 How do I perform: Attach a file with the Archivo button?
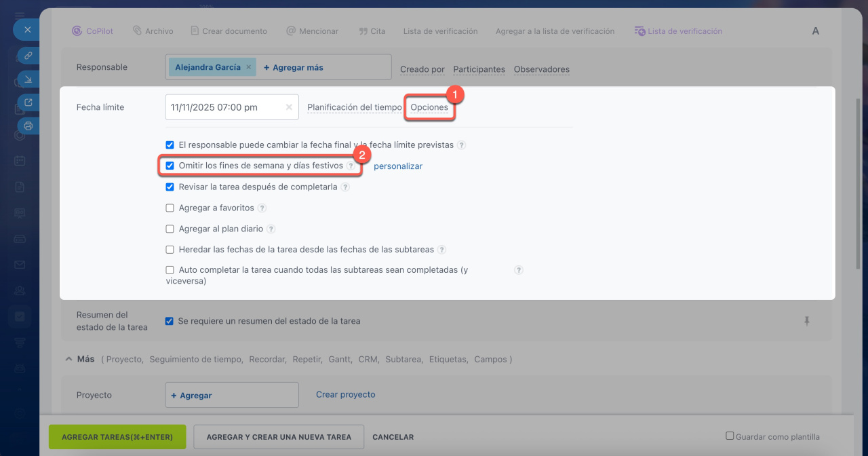153,31
